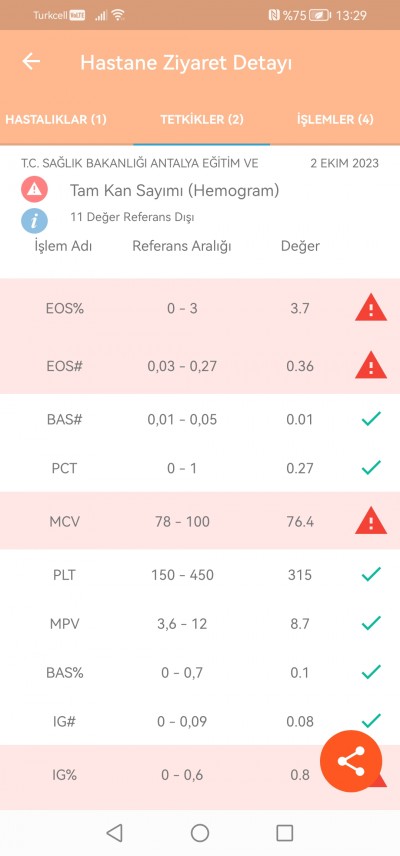Select the TETKİKLER (2) tab

pyautogui.click(x=202, y=120)
